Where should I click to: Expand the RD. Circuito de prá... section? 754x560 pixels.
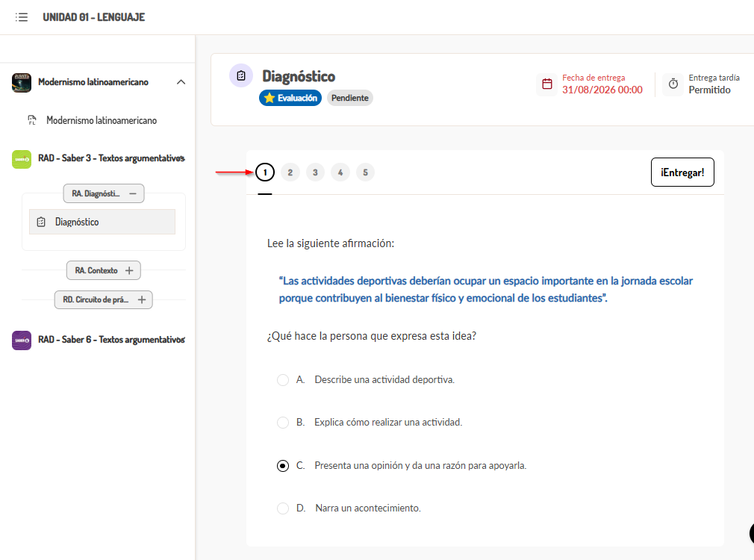coord(103,299)
